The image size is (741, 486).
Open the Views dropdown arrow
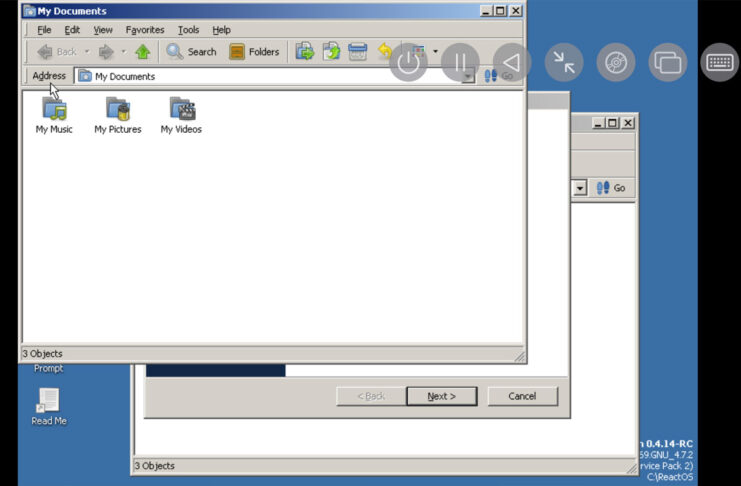pos(435,51)
